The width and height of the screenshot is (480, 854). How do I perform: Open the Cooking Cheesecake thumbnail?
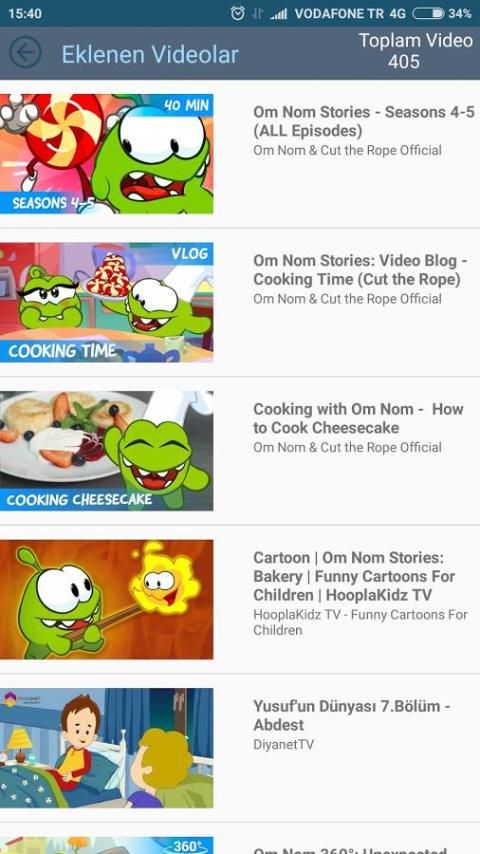click(106, 451)
